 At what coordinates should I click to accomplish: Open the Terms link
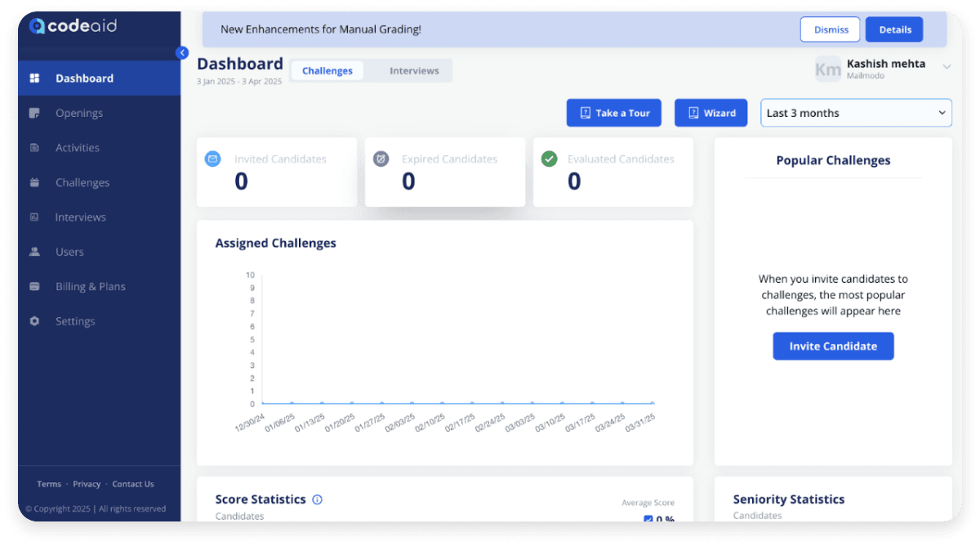[x=49, y=484]
